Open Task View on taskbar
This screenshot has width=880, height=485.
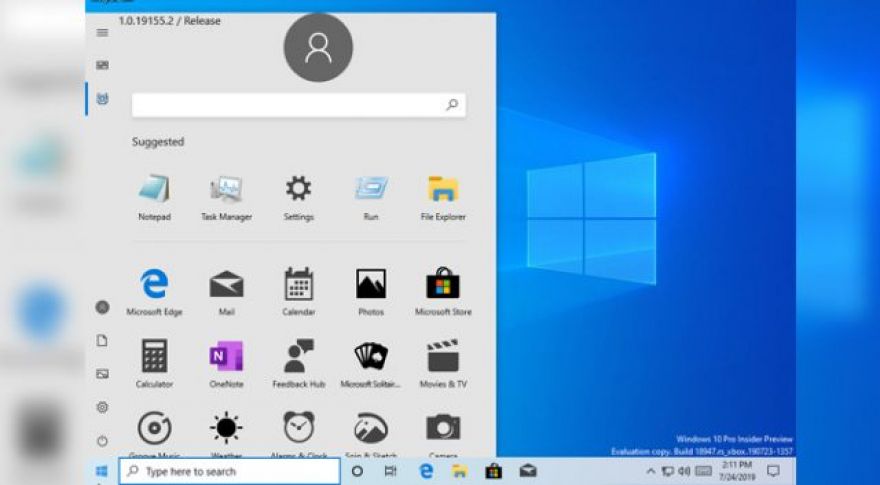391,471
